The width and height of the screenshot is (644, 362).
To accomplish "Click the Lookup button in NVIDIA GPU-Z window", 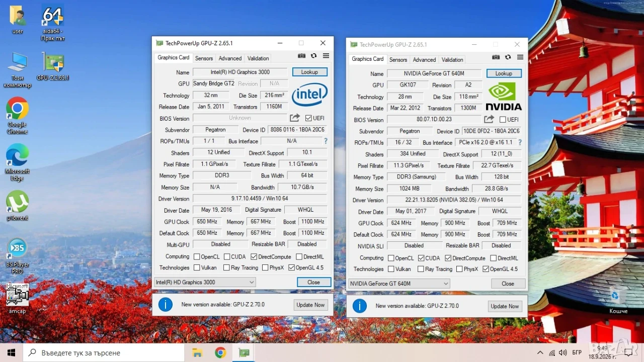I will [504, 73].
